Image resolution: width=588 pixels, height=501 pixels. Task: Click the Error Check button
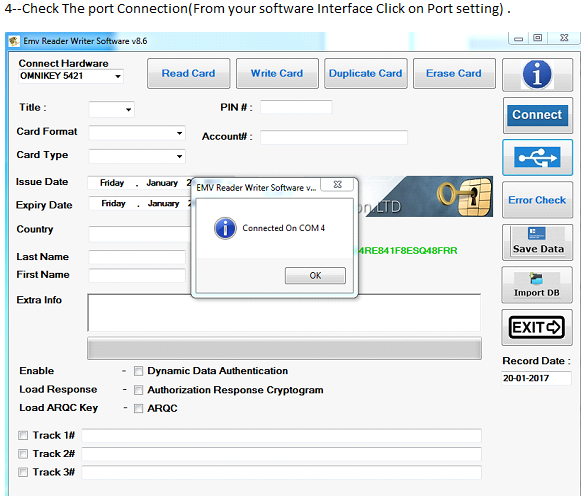[x=537, y=200]
